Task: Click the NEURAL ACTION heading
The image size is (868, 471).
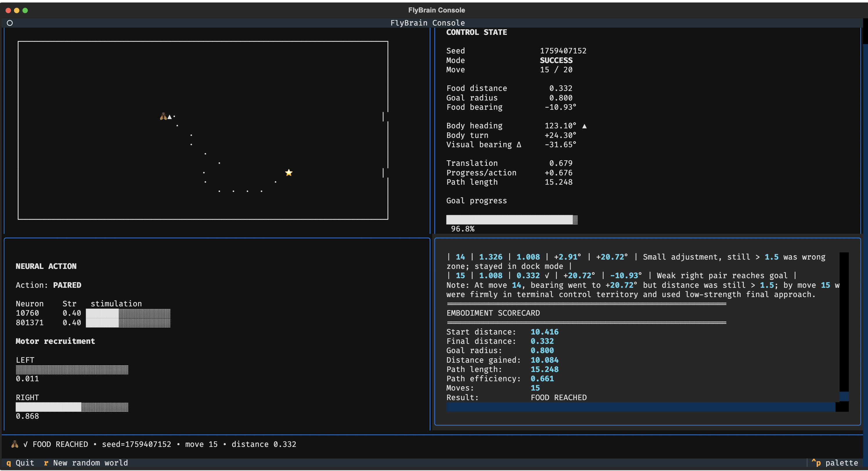Action: coord(46,266)
